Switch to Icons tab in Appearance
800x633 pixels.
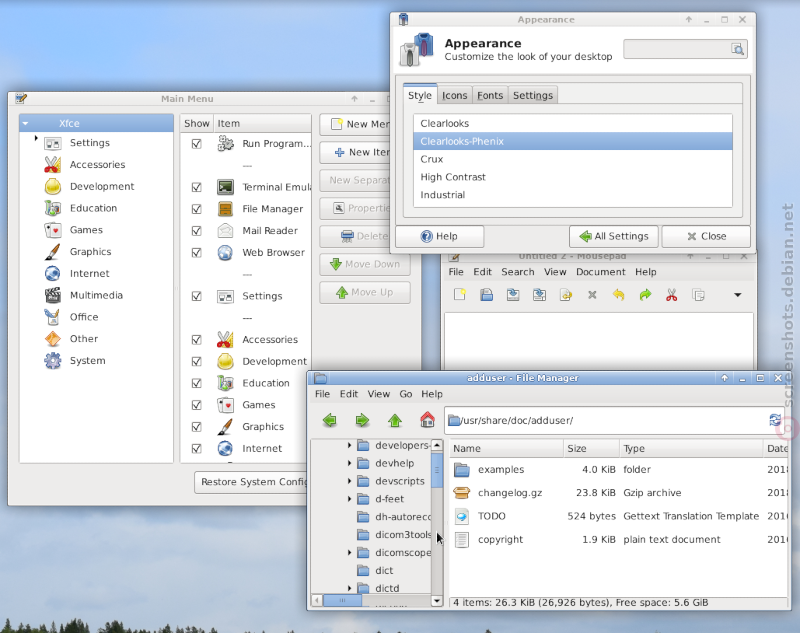[454, 95]
